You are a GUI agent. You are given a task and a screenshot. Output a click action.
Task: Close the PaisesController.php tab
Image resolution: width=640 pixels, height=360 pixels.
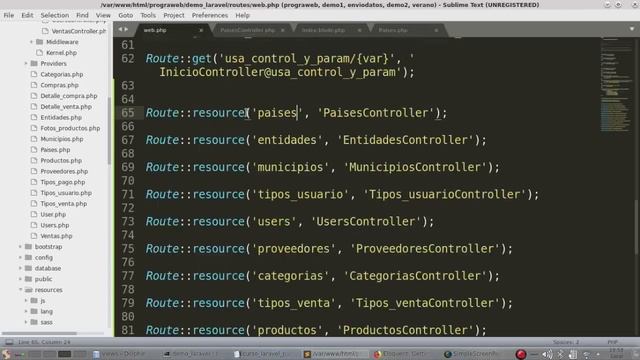pos(282,30)
